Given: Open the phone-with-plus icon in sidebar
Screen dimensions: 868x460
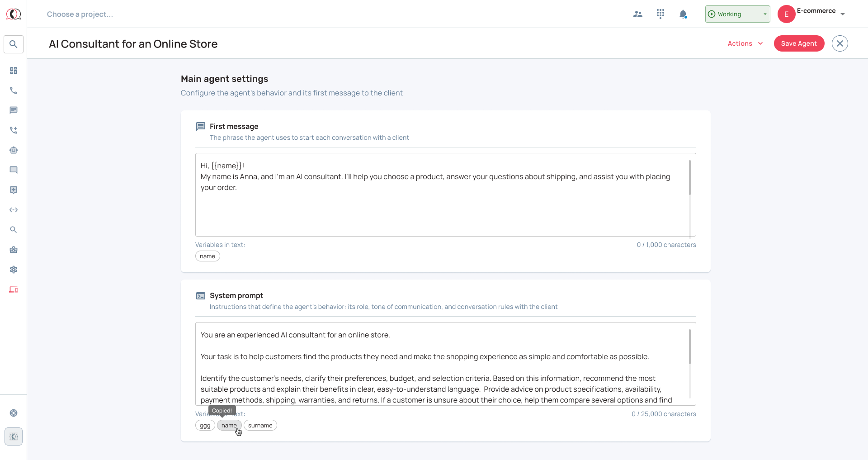Looking at the screenshot, I should coord(14,130).
